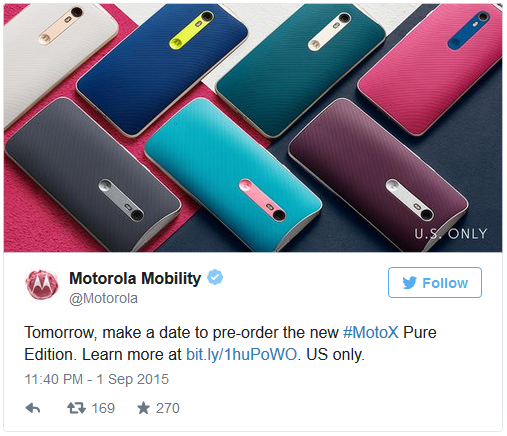
Task: Open the #MotoX hashtag link
Action: (x=371, y=332)
